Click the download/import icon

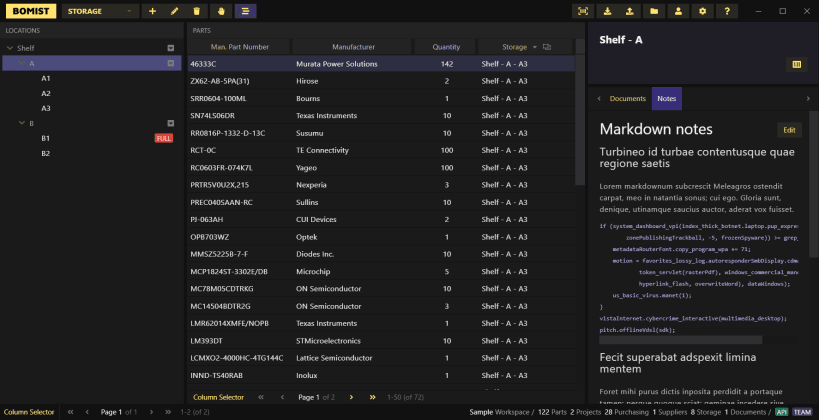tap(607, 11)
